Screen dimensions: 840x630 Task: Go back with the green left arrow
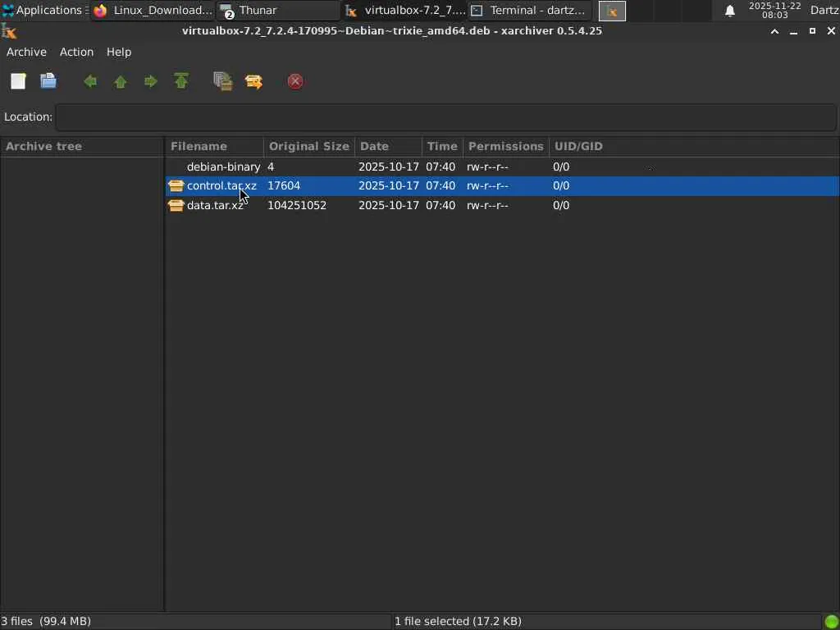click(x=90, y=81)
